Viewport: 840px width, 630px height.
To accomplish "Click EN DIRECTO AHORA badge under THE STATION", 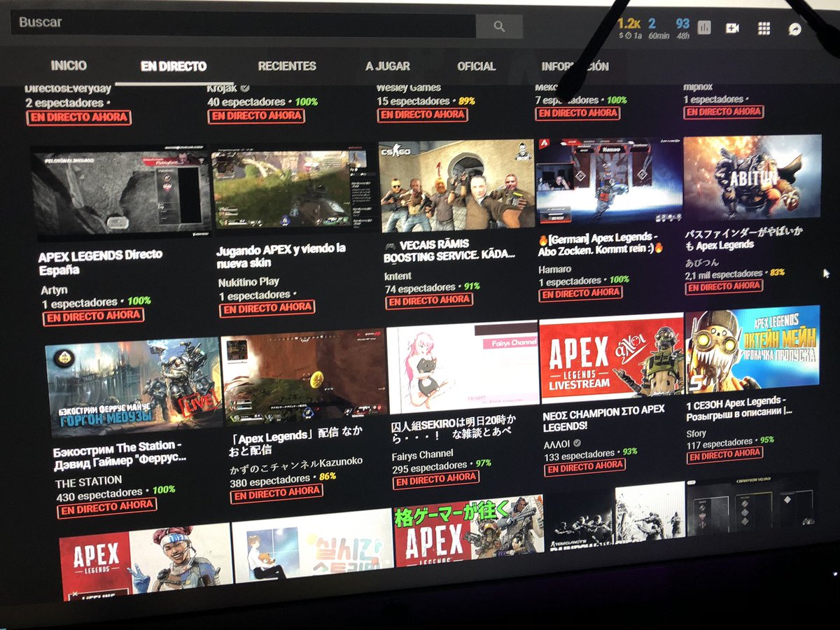I will [x=107, y=509].
